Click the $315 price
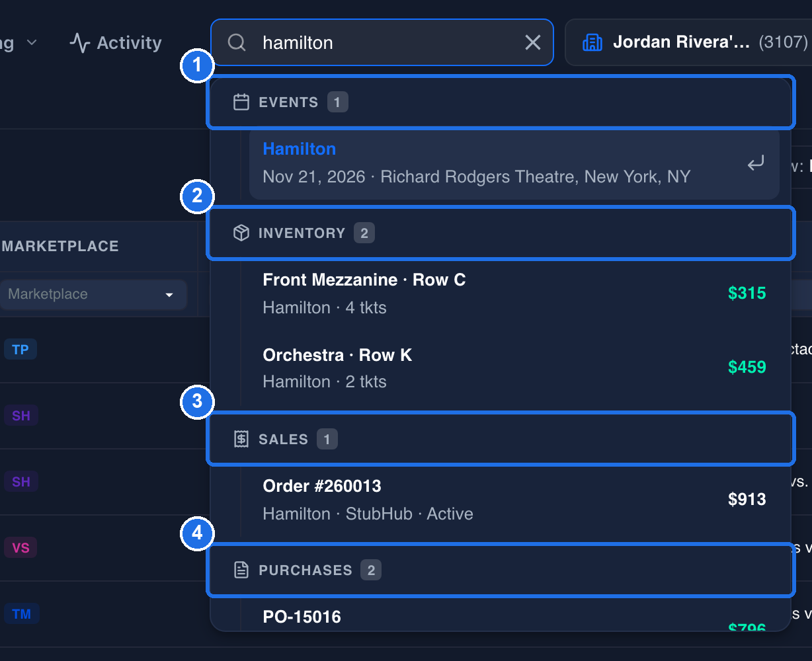 pyautogui.click(x=747, y=293)
